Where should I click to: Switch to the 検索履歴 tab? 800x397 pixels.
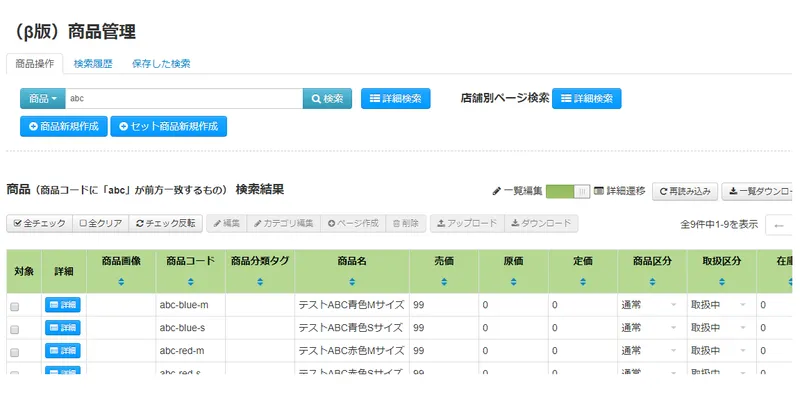click(x=93, y=64)
